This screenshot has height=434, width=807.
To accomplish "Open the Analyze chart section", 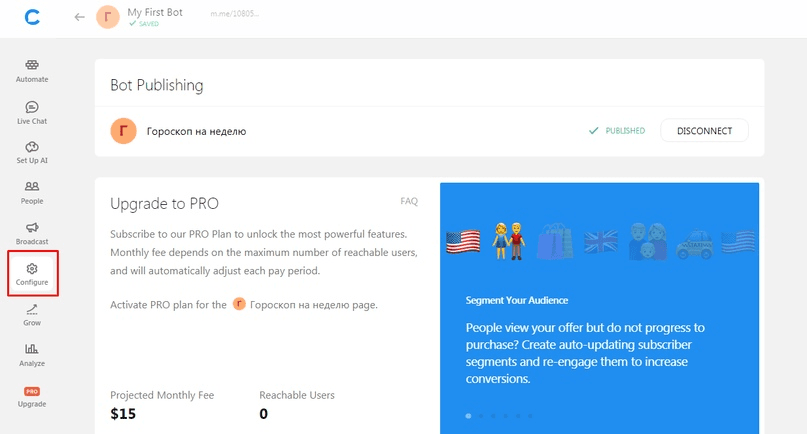I will pos(32,355).
